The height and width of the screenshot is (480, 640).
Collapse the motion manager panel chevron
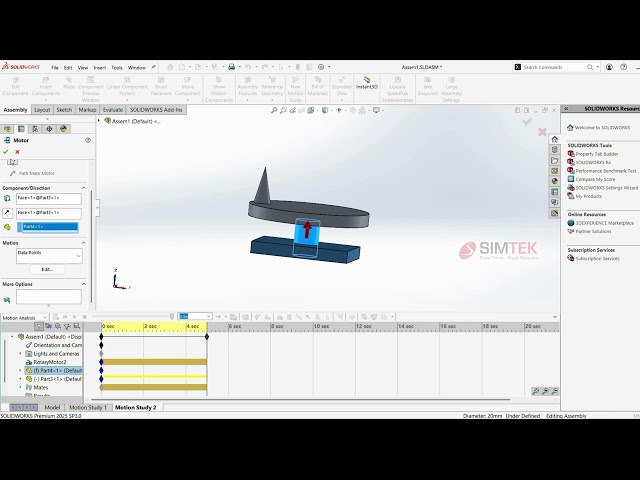[x=555, y=317]
